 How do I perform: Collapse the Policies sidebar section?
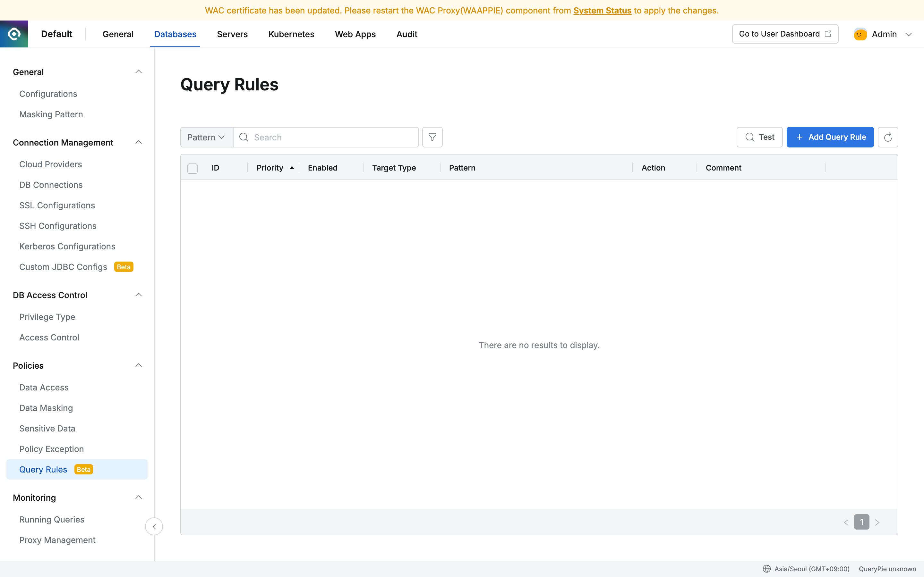(x=139, y=365)
